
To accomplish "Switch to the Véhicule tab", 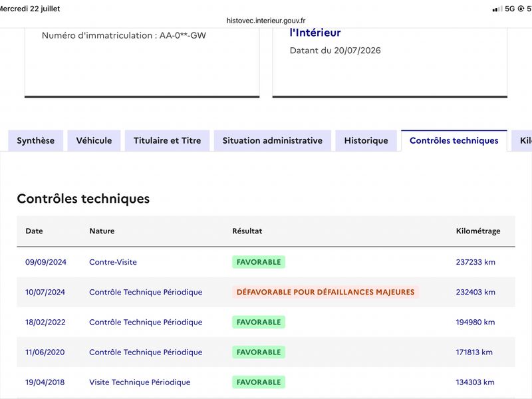I will coord(94,140).
